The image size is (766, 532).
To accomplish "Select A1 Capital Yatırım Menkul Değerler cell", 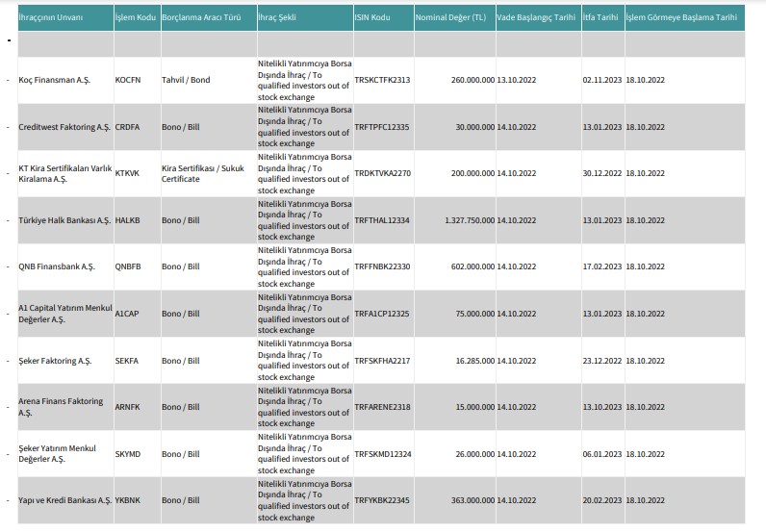I will tap(65, 314).
